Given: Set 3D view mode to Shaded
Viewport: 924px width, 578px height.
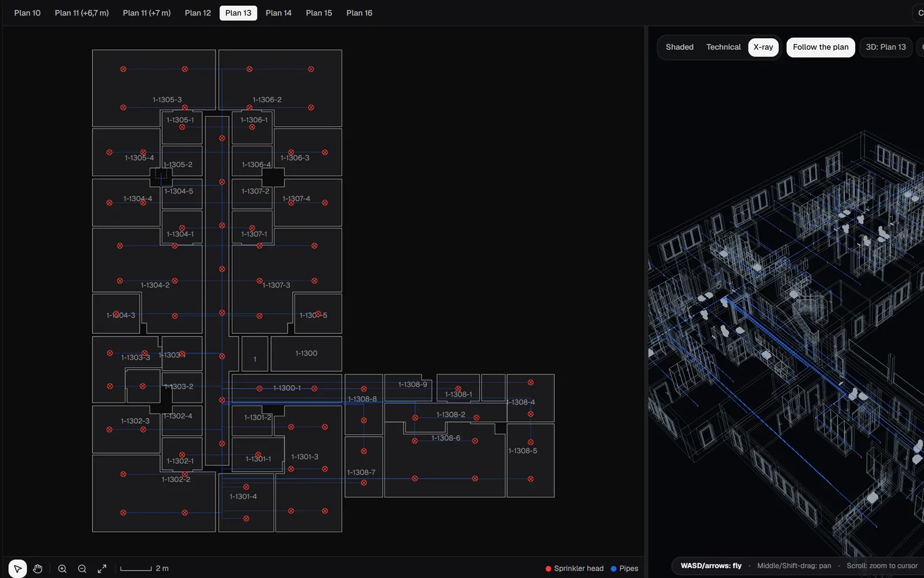Looking at the screenshot, I should tap(680, 47).
